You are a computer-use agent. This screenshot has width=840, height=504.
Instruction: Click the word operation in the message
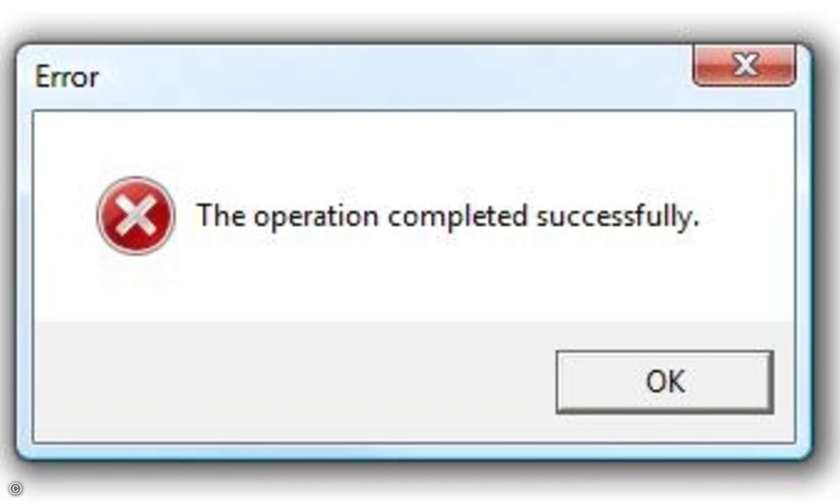[x=316, y=217]
